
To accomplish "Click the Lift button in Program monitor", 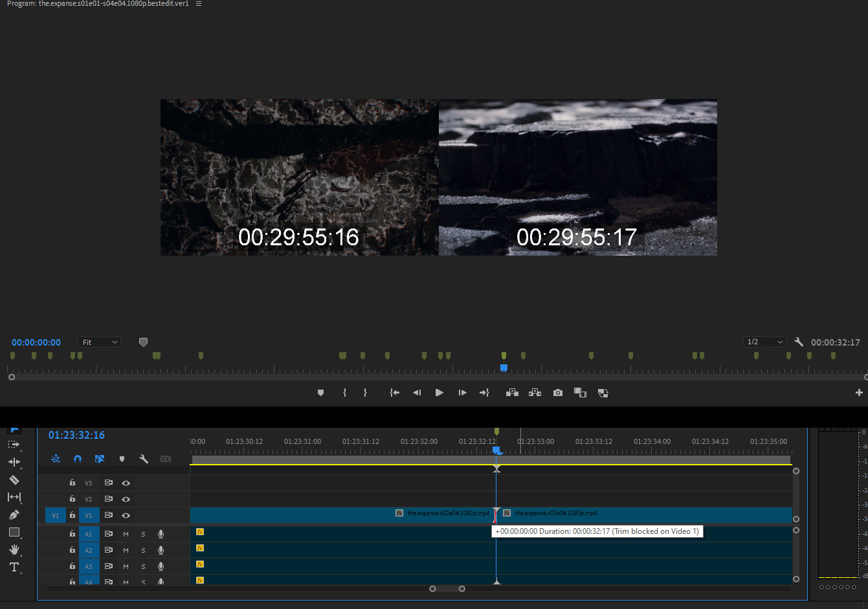I will point(512,393).
